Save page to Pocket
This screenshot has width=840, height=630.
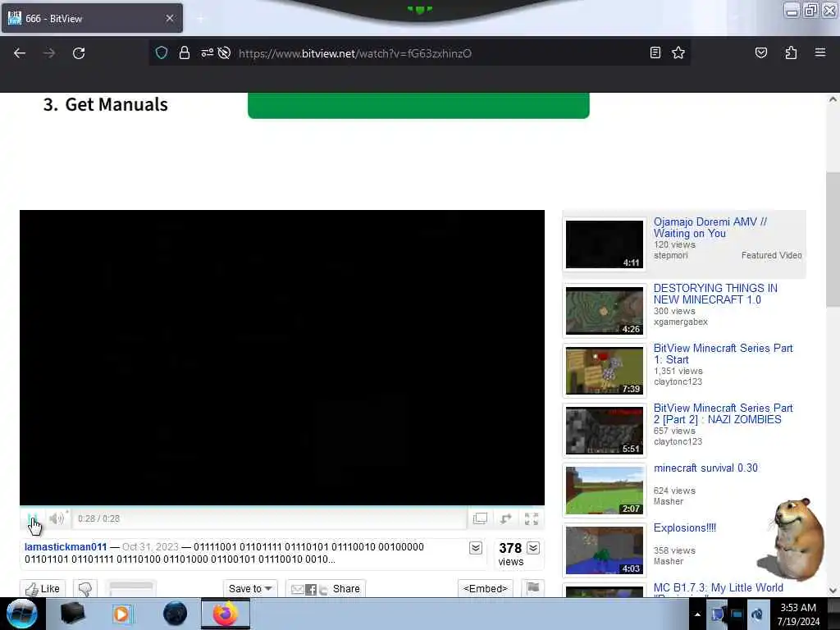760,52
